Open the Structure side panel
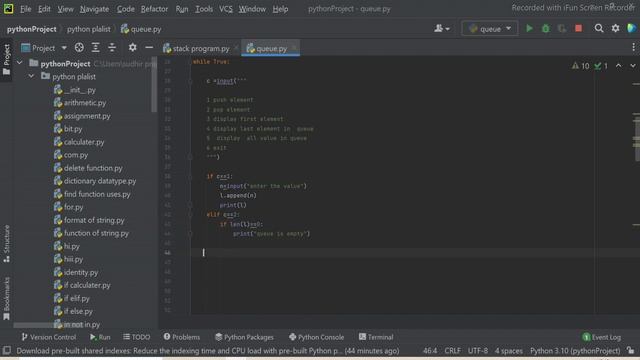640x360 pixels. pyautogui.click(x=7, y=244)
